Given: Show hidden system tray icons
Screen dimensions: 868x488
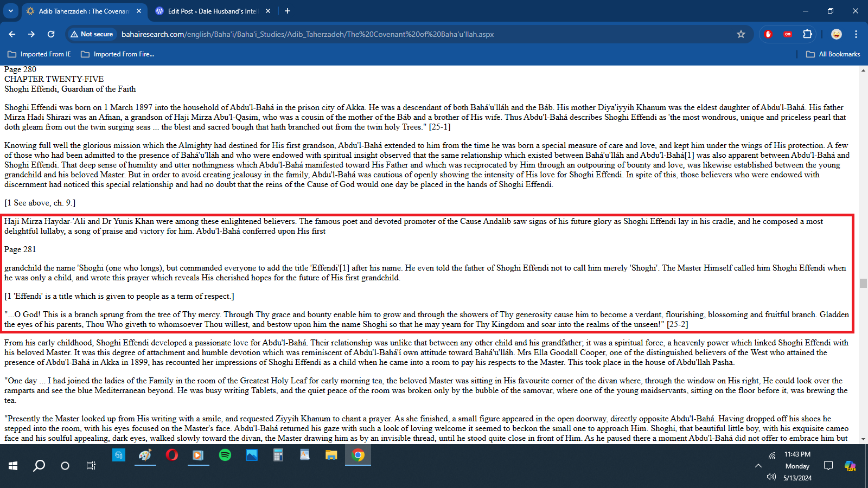Looking at the screenshot, I should (758, 466).
